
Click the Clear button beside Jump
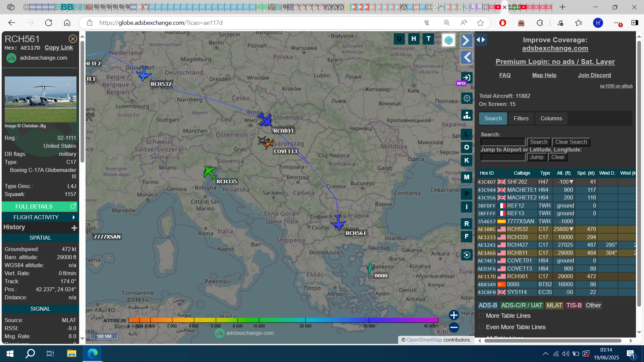point(558,157)
